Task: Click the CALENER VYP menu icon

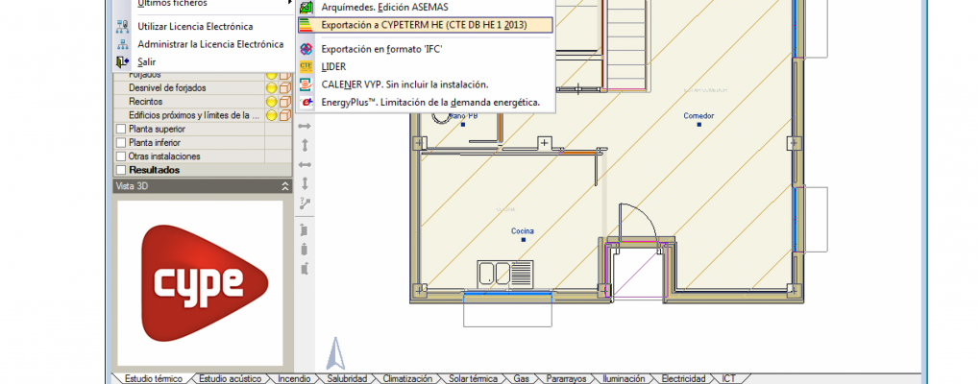Action: click(306, 84)
